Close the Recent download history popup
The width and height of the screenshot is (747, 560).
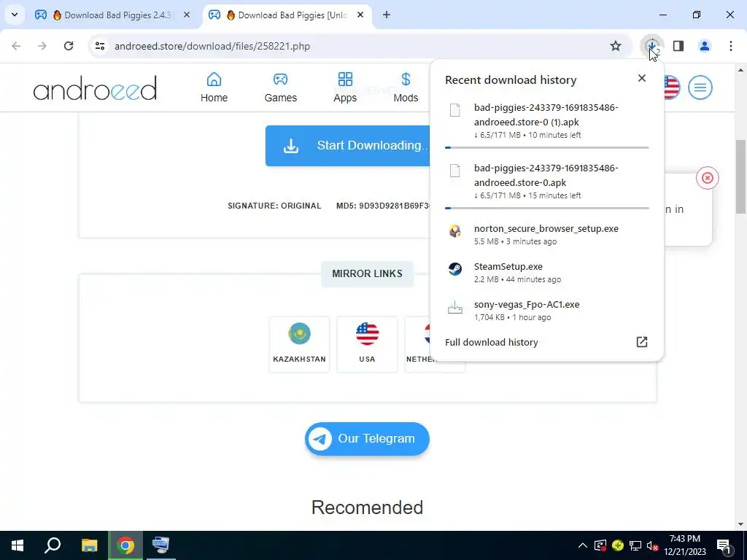[x=642, y=78]
